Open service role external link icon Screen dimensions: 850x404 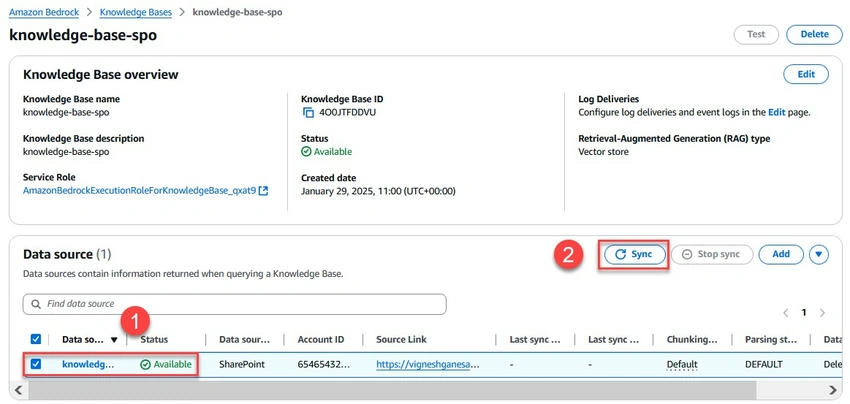tap(263, 191)
